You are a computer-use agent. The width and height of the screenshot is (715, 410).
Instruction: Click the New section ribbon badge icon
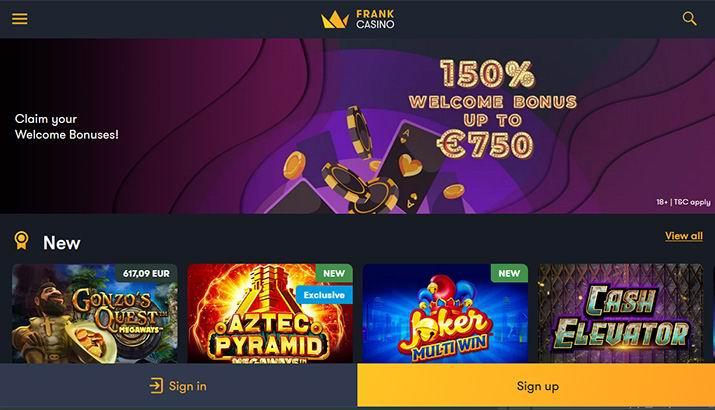[x=21, y=240]
